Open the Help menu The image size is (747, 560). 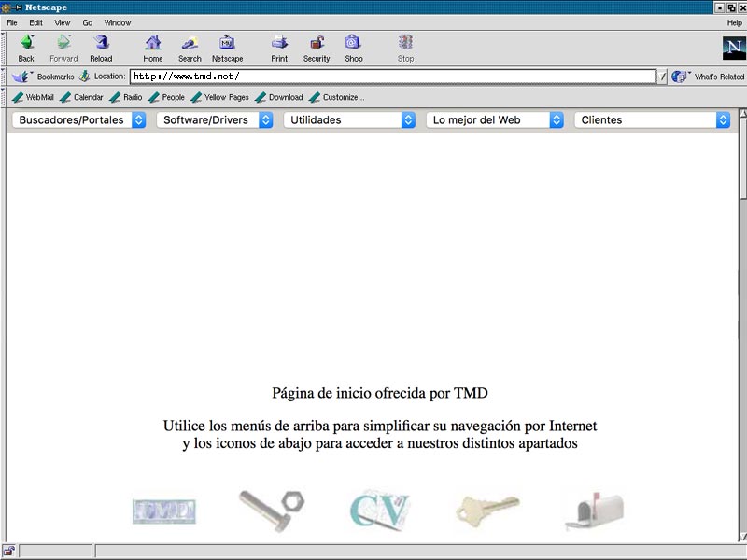coord(734,22)
